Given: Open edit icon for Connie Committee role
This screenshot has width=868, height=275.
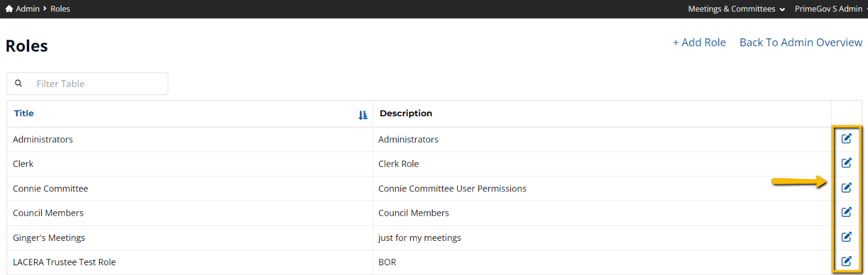Looking at the screenshot, I should coord(846,188).
